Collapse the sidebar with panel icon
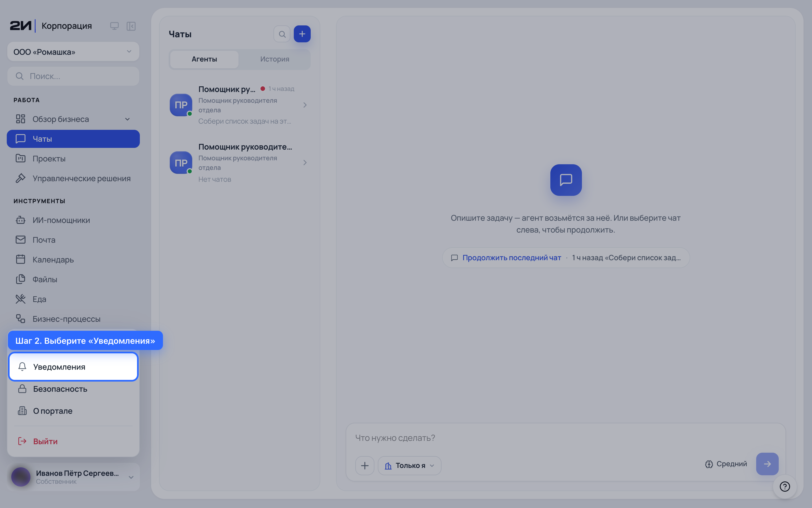 click(131, 26)
